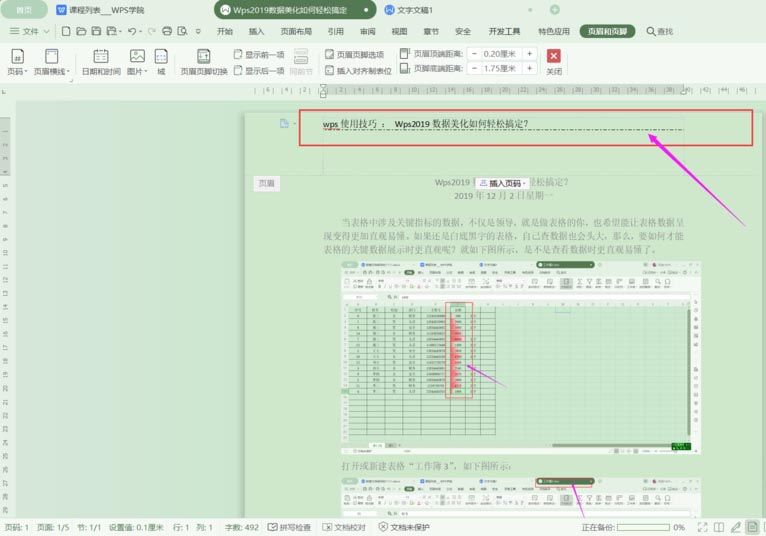Click the page layout view status icon
The image size is (766, 536).
pyautogui.click(x=752, y=527)
